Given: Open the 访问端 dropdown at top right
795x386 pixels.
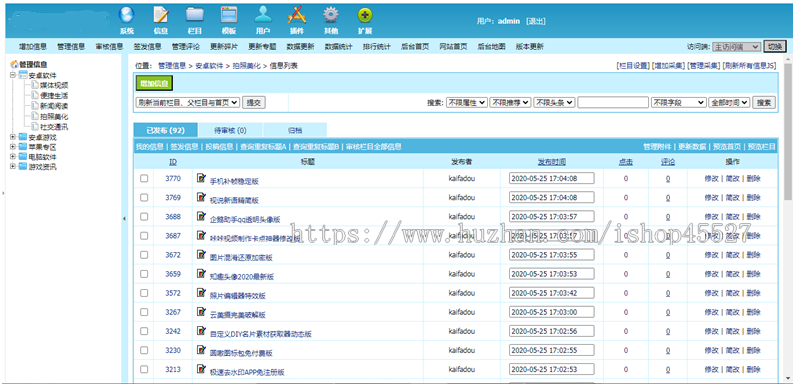Looking at the screenshot, I should pyautogui.click(x=736, y=47).
